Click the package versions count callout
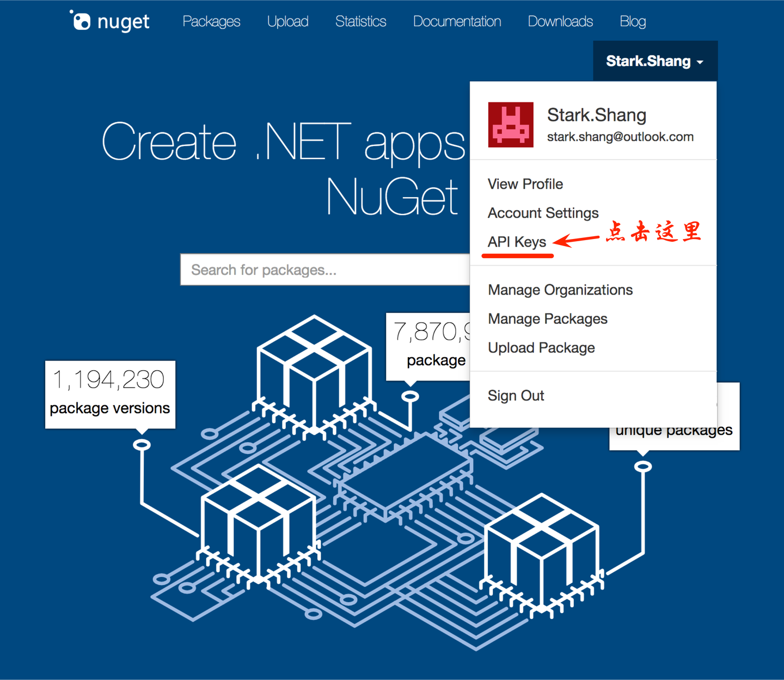The height and width of the screenshot is (680, 784). pos(110,395)
